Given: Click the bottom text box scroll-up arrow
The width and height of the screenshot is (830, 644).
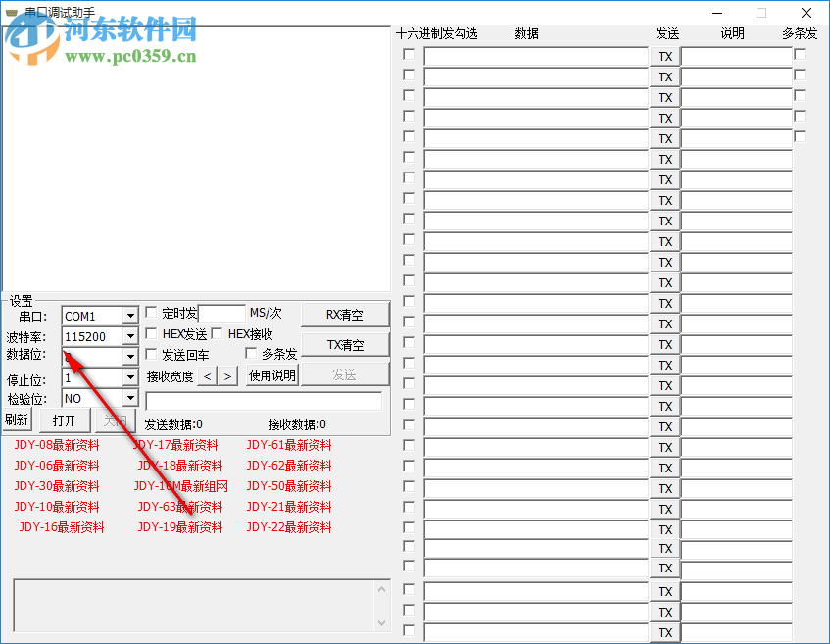Looking at the screenshot, I should [x=381, y=589].
